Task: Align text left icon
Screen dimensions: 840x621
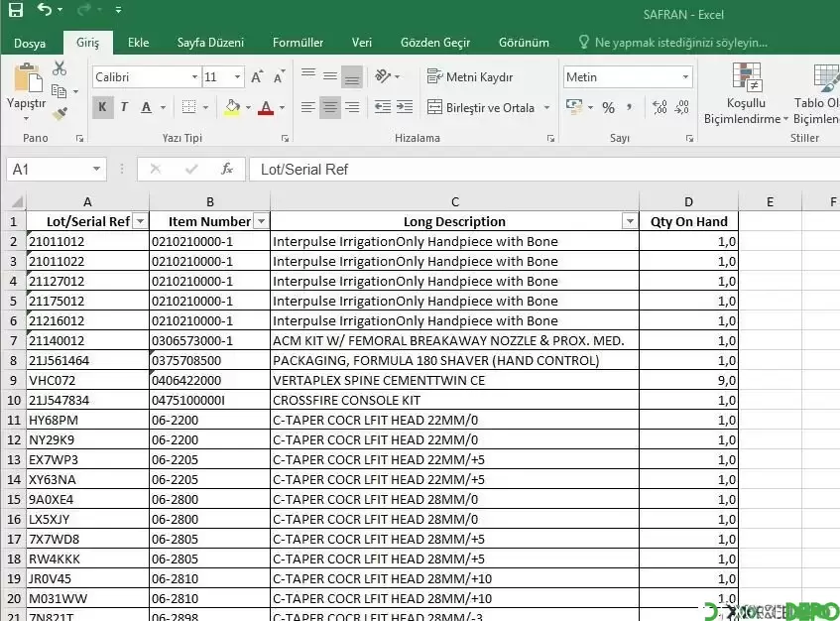Action: 307,108
